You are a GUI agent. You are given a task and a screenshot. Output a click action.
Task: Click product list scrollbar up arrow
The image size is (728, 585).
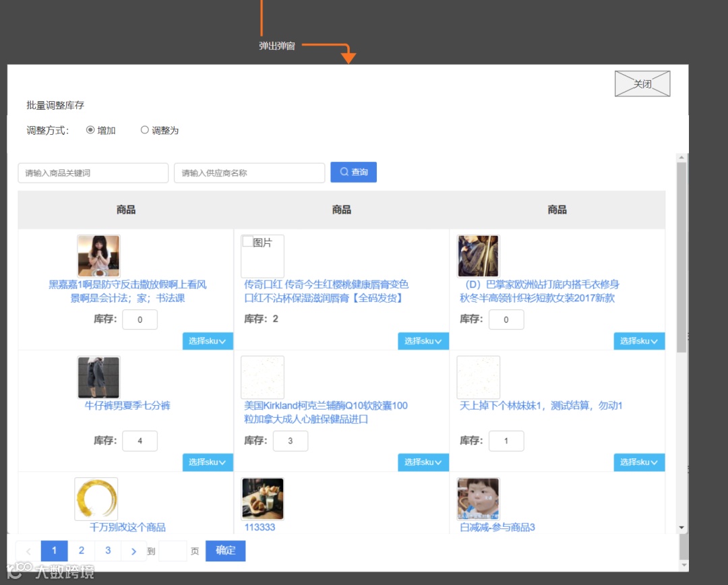coord(681,158)
